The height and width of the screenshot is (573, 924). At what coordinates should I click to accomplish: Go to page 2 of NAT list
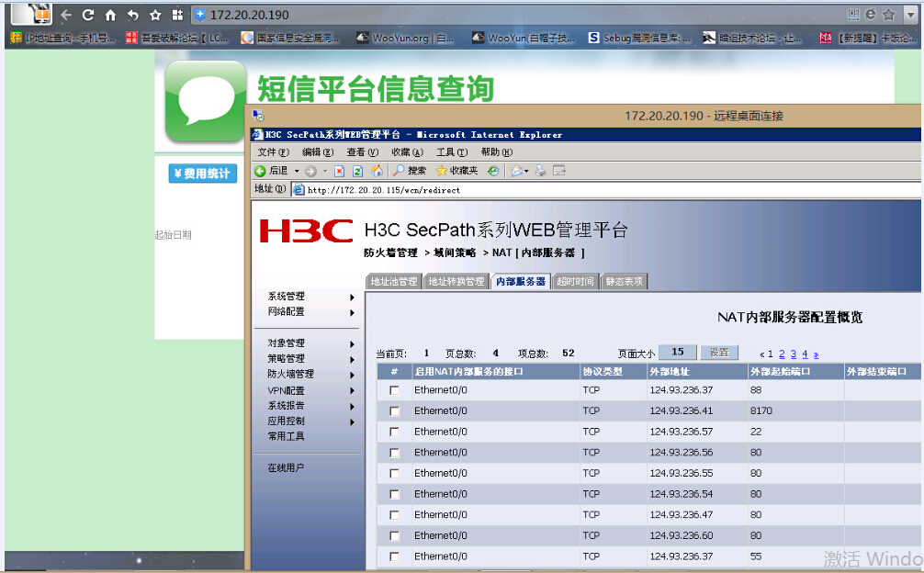pos(782,354)
